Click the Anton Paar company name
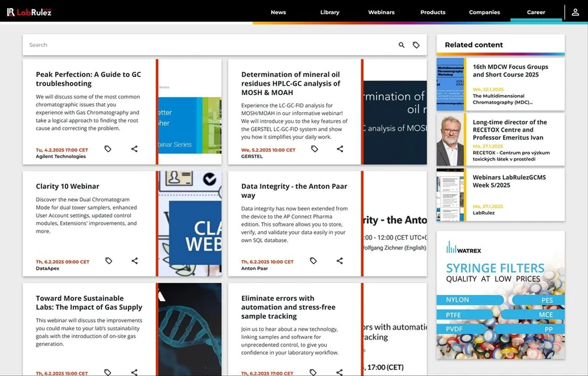The width and height of the screenshot is (588, 376). 254,268
